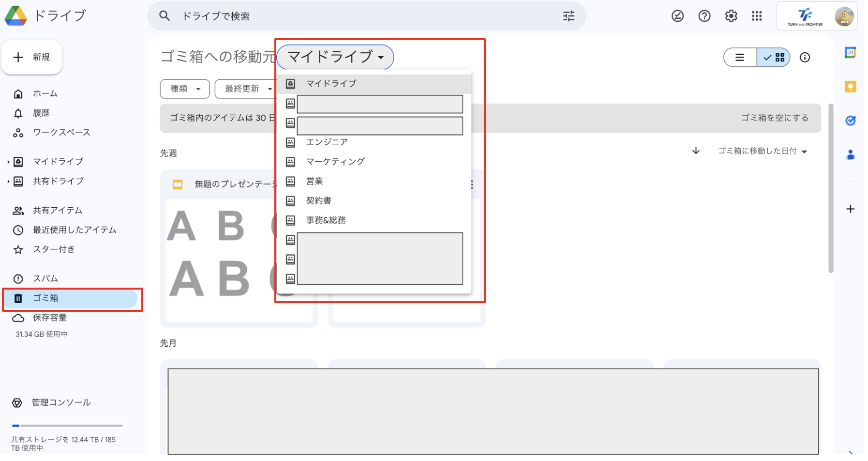Open Google apps grid launcher
Screen dimensions: 868x461
click(757, 16)
